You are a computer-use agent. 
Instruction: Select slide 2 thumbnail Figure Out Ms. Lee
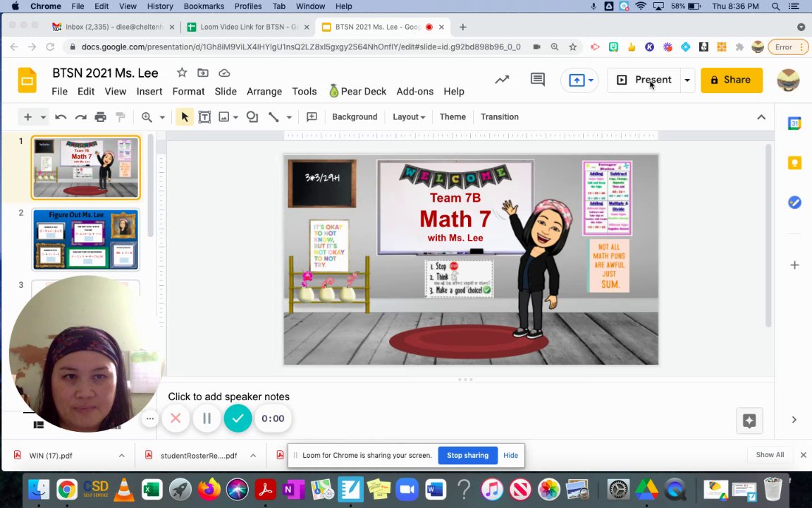(x=85, y=240)
